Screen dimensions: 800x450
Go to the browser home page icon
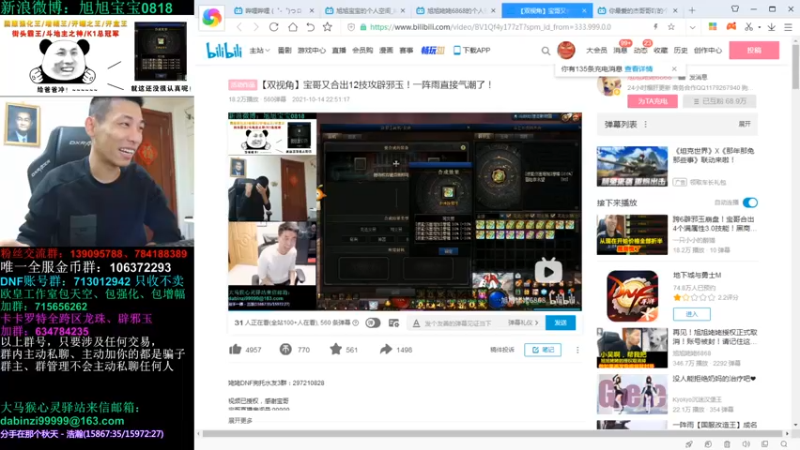(x=292, y=27)
